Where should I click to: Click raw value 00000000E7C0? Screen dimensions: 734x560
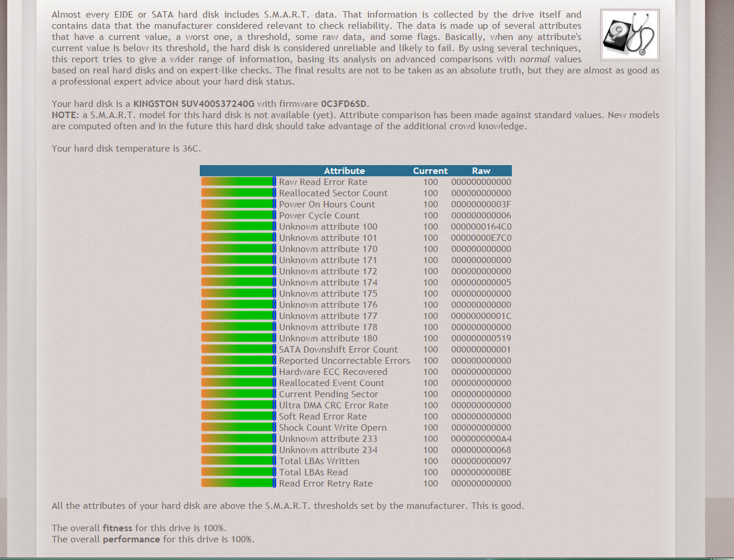click(481, 238)
